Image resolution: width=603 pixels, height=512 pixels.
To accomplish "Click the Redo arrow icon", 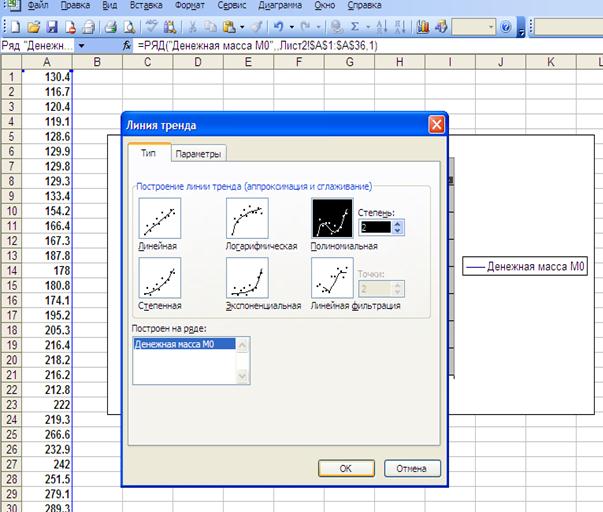I will pos(306,27).
